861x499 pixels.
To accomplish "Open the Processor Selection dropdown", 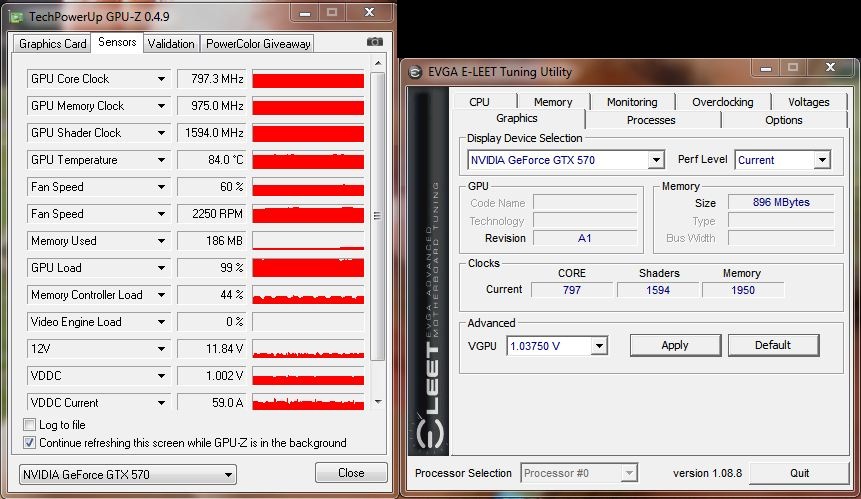I will click(x=629, y=473).
